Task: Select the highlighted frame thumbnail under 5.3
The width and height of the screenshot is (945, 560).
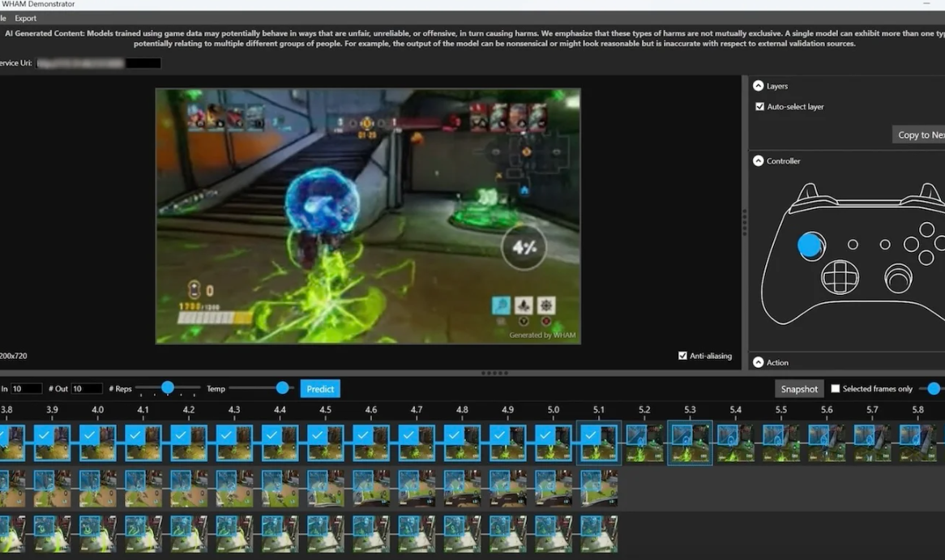Action: tap(690, 443)
